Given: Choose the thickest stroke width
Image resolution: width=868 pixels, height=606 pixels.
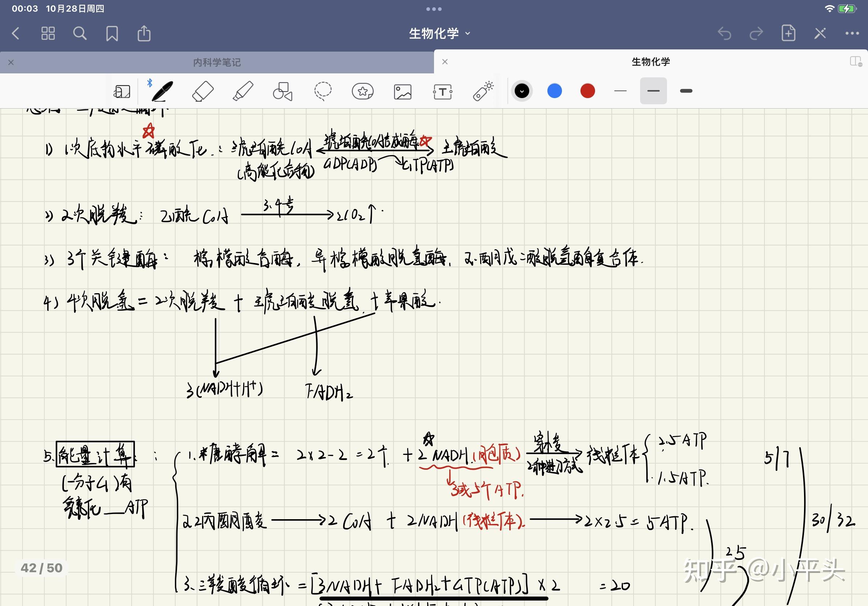Looking at the screenshot, I should click(686, 91).
